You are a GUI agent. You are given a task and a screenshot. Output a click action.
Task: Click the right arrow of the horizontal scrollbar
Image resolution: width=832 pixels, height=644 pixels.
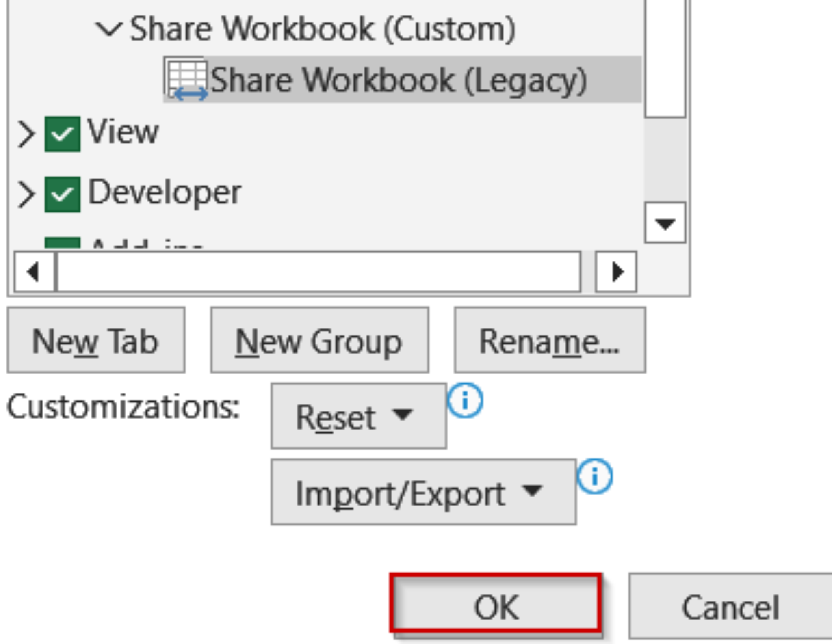click(x=617, y=272)
